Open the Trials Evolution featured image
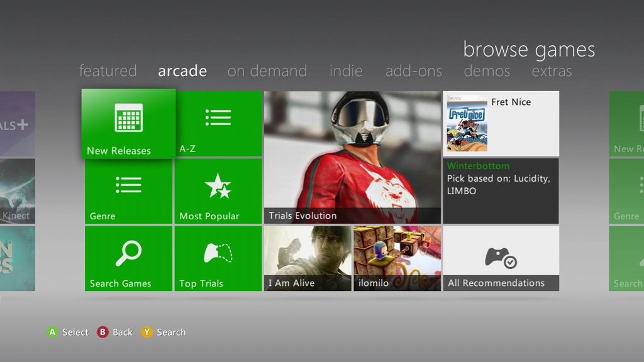Image resolution: width=644 pixels, height=362 pixels. pyautogui.click(x=352, y=157)
